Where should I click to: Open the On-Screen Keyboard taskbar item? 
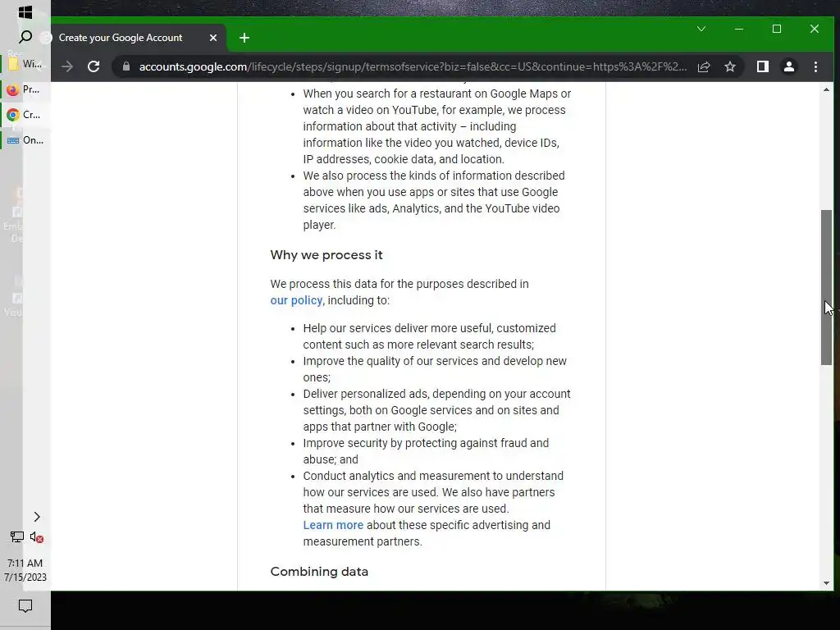click(25, 140)
